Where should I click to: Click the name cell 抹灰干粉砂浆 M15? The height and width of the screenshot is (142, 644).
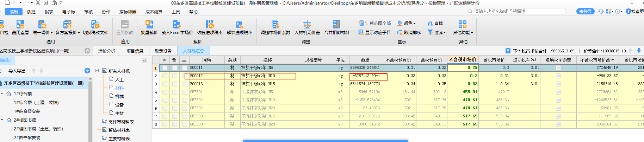click(267, 84)
